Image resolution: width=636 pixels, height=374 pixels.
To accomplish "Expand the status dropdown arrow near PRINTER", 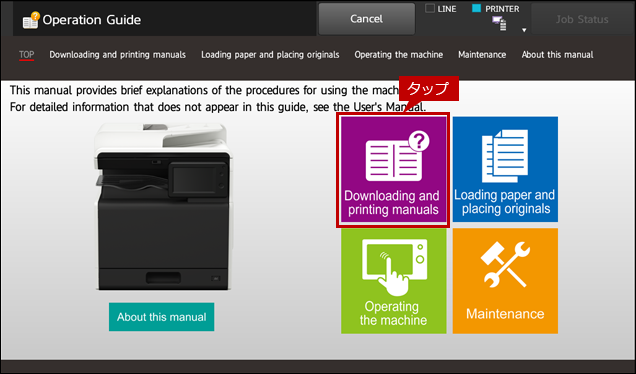I will pyautogui.click(x=524, y=30).
